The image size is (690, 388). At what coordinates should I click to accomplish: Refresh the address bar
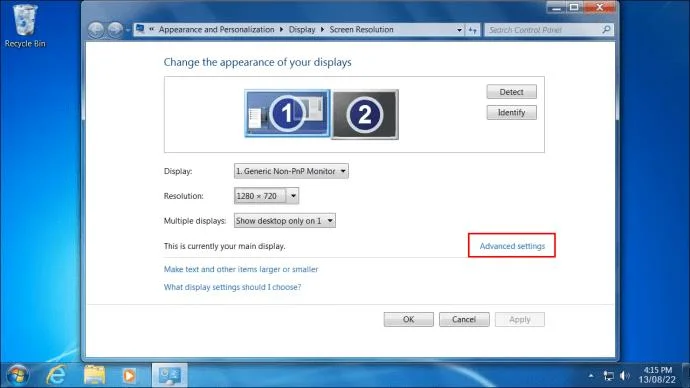click(x=473, y=30)
